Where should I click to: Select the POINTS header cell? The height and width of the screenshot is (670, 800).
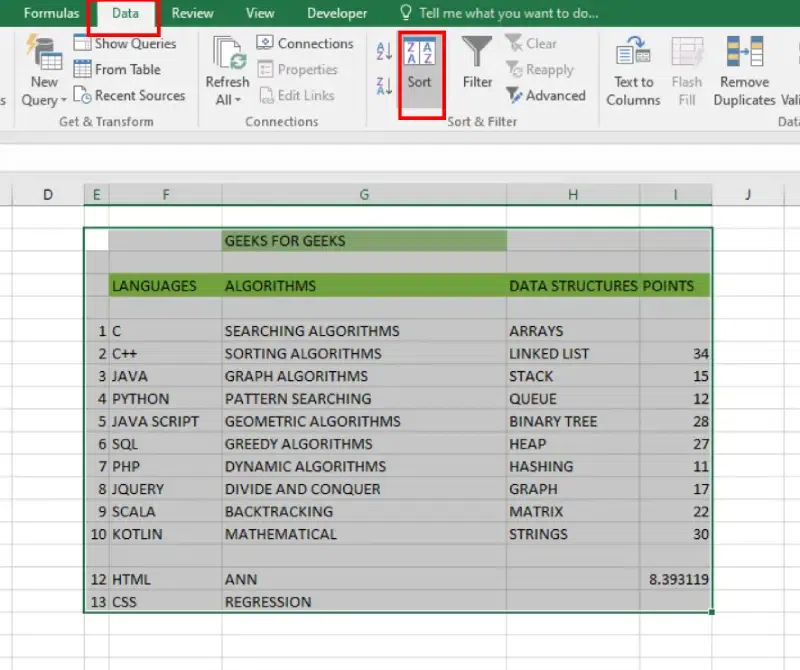coord(676,285)
